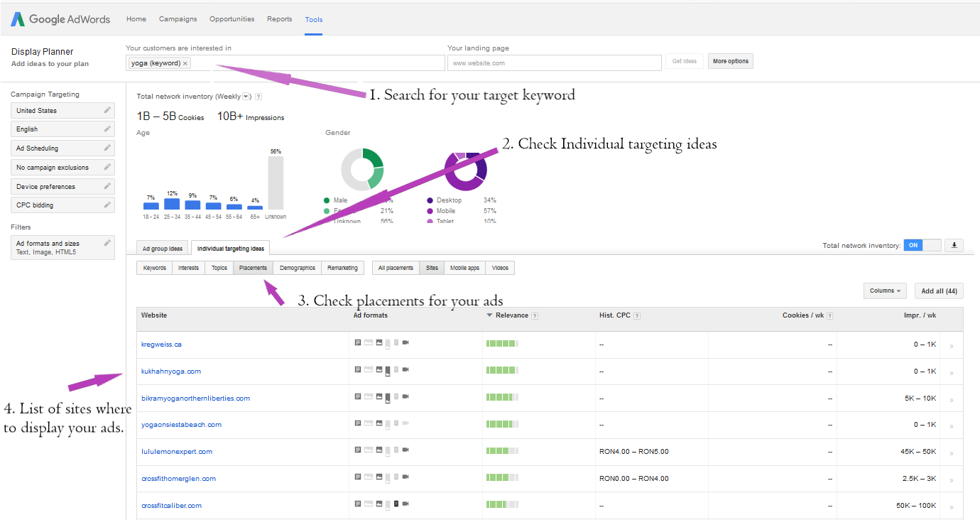This screenshot has height=520, width=980.
Task: Open help icon beside Total network inventory
Action: click(x=258, y=97)
